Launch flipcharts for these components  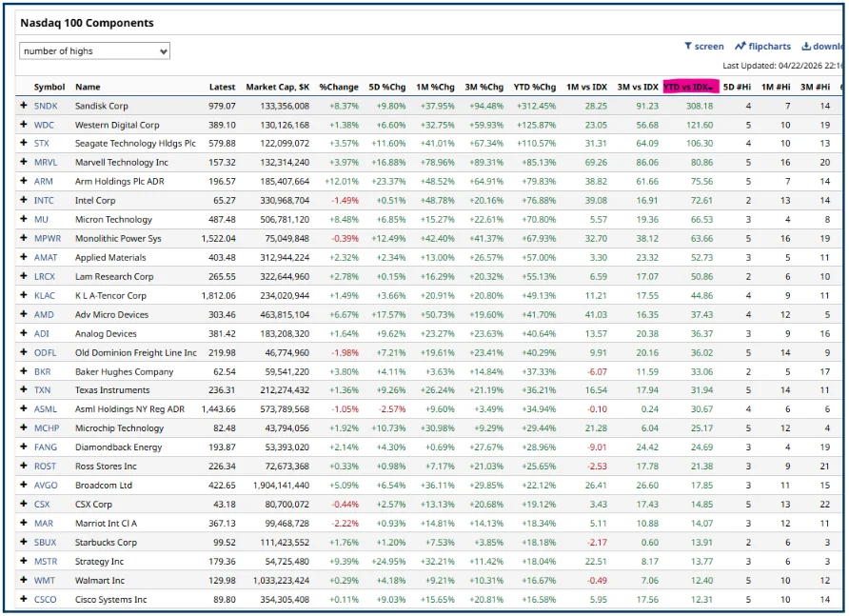click(x=762, y=46)
